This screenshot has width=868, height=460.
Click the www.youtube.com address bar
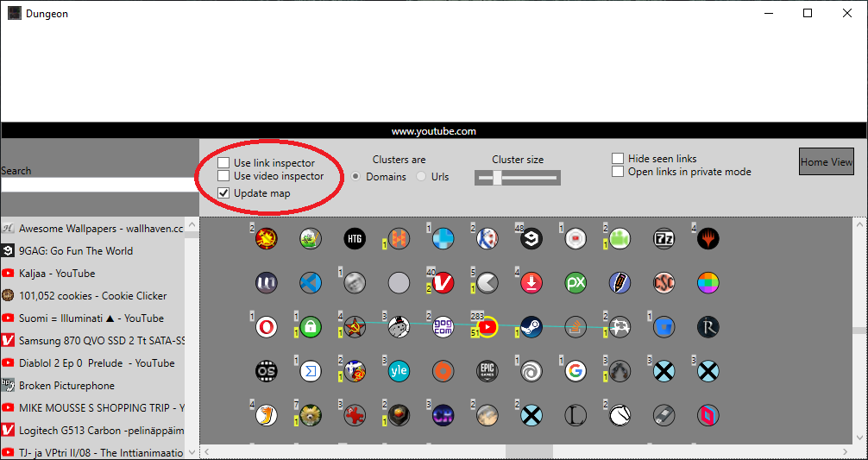click(x=433, y=131)
